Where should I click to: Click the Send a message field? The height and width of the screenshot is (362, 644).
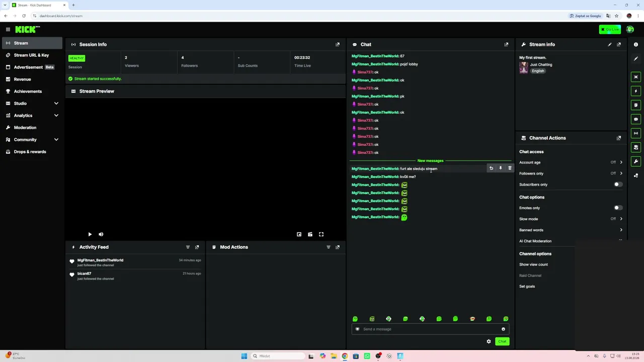click(x=430, y=329)
